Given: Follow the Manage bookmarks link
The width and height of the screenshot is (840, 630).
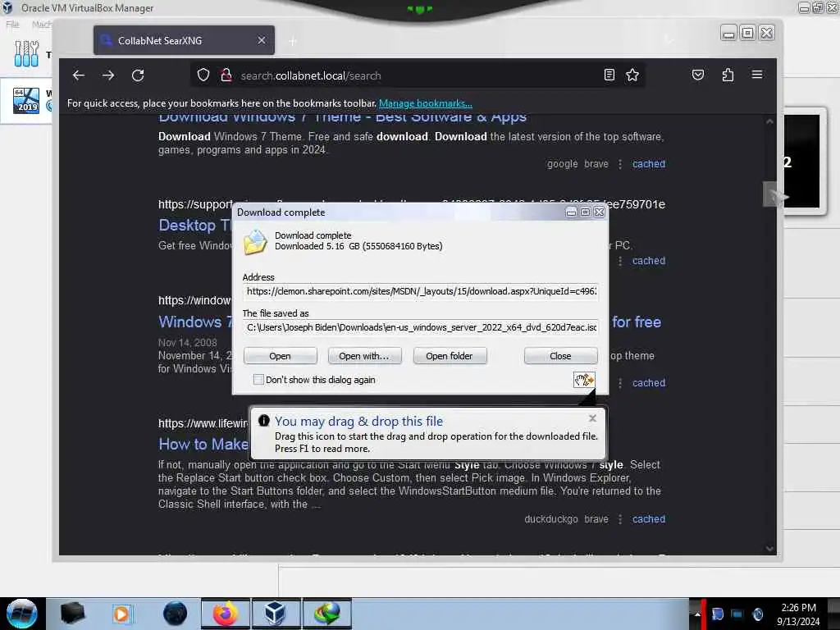Looking at the screenshot, I should pyautogui.click(x=426, y=103).
